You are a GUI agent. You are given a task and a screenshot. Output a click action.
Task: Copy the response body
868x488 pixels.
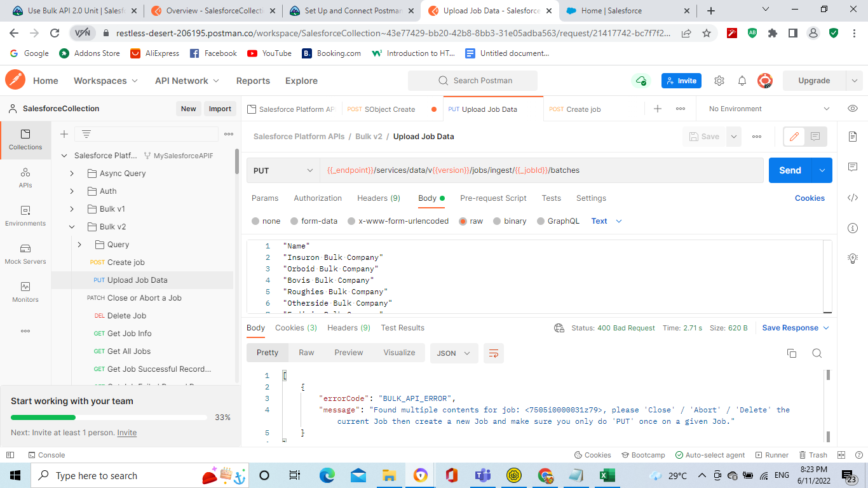click(x=792, y=353)
